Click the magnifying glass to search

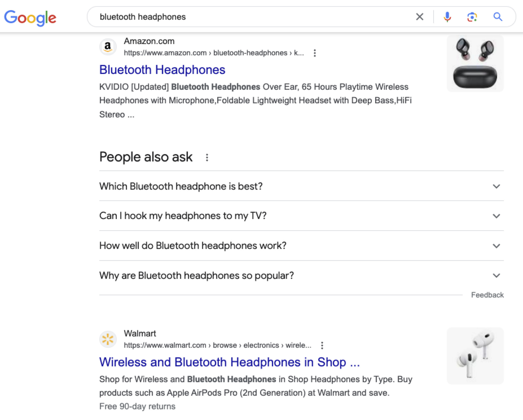click(x=498, y=17)
